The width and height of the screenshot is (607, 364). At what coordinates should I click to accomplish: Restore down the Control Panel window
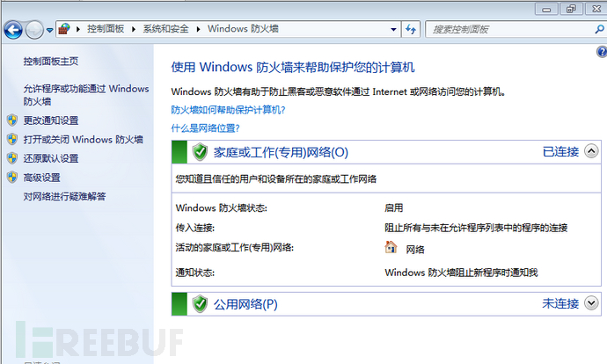(571, 9)
